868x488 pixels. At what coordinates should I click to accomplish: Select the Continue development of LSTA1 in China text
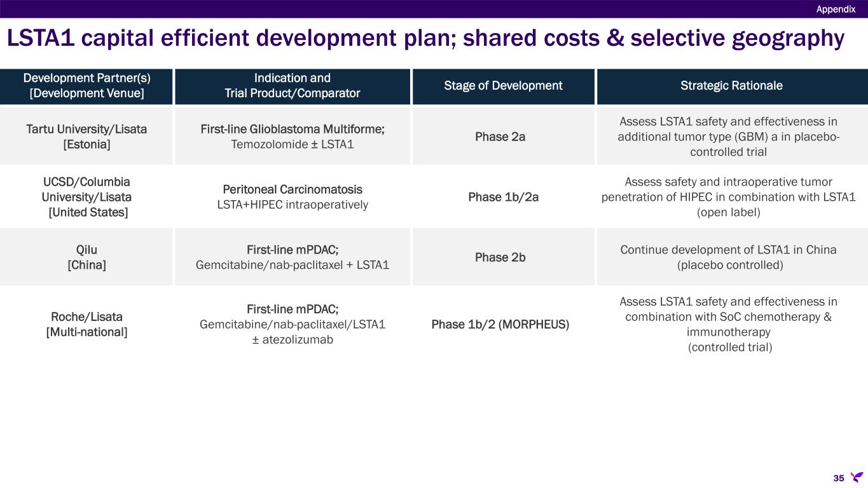point(728,250)
